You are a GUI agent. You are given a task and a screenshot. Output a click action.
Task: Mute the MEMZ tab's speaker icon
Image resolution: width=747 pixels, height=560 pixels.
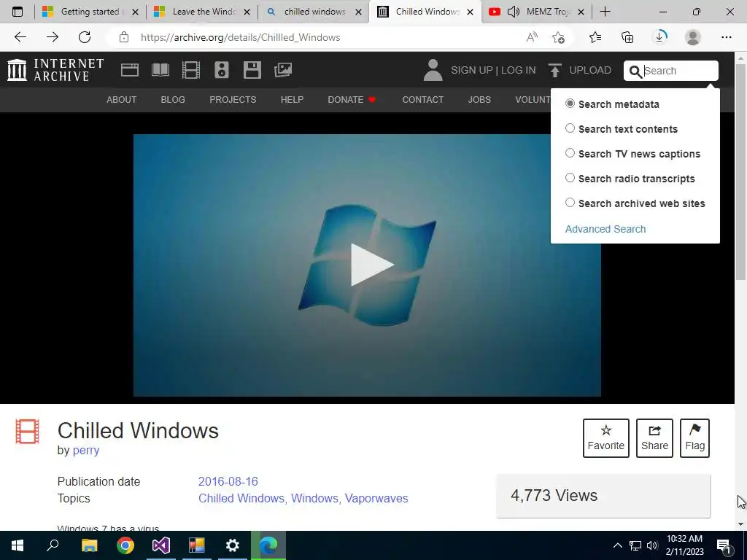click(x=514, y=12)
